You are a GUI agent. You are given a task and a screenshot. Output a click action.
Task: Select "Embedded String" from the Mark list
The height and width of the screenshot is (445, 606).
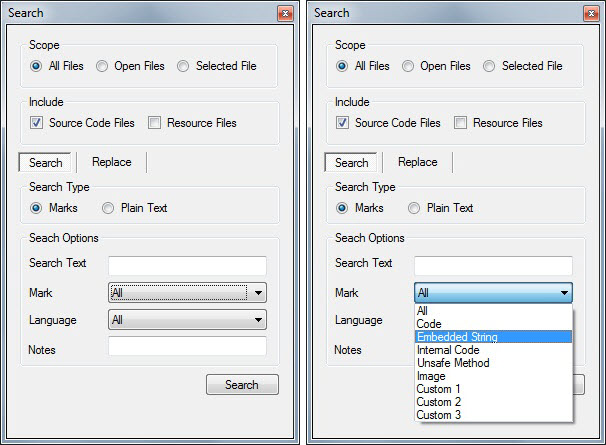[x=457, y=337]
